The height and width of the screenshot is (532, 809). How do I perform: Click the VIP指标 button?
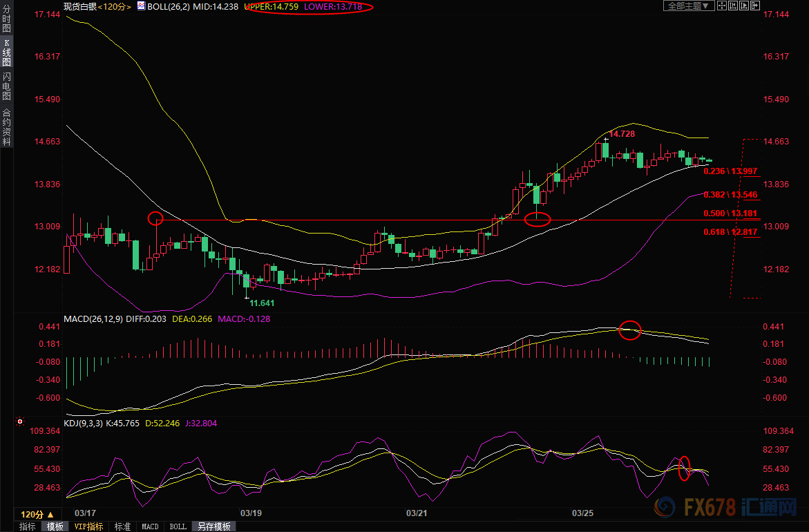(x=89, y=526)
